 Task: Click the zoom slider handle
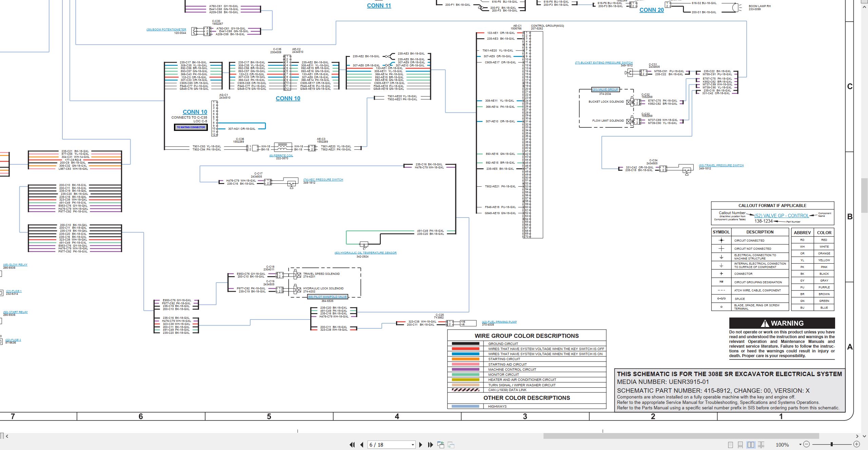pyautogui.click(x=831, y=444)
